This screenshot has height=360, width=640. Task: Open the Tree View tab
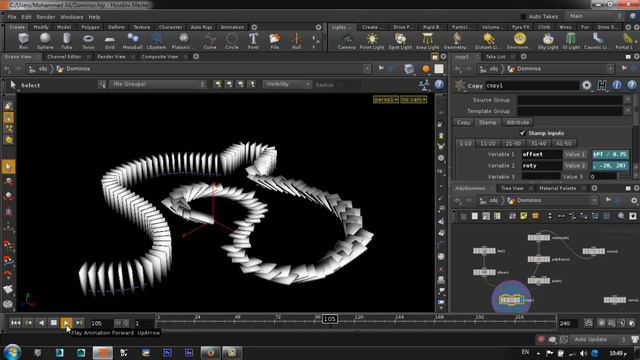512,188
